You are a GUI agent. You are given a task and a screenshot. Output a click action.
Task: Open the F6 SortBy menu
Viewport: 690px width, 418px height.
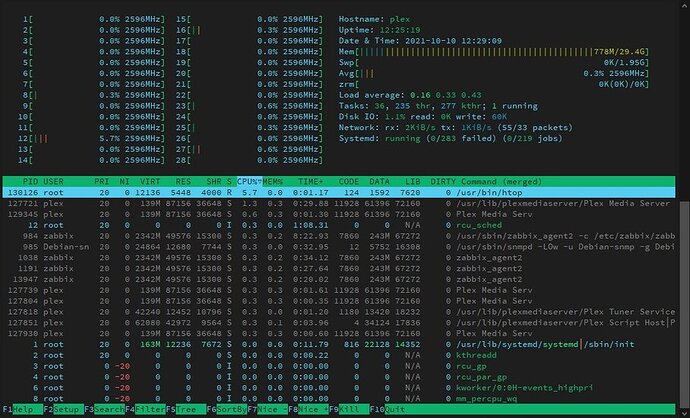tap(227, 409)
